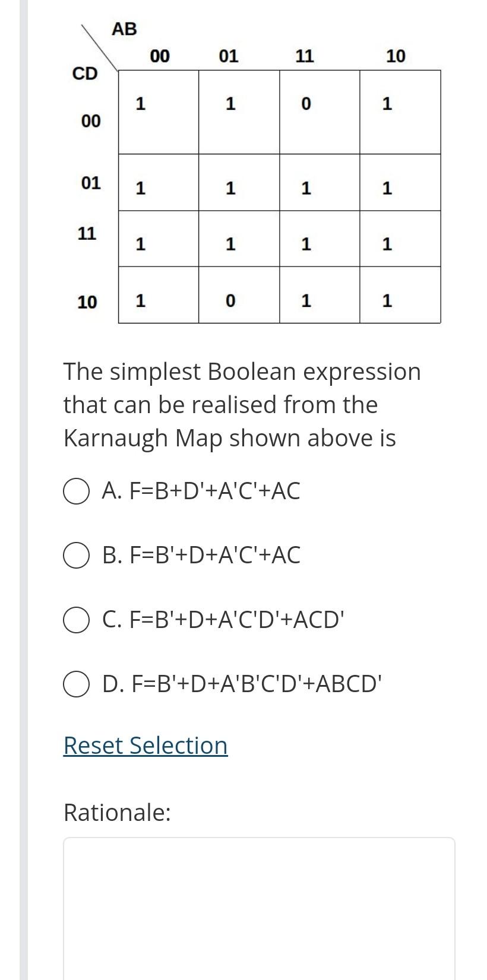Click the Reset Selection link

[145, 746]
